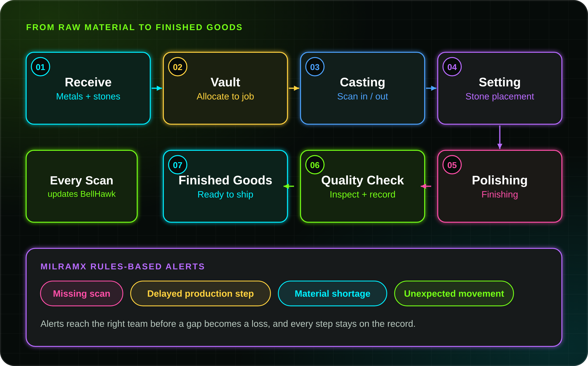
Task: Click the Quality Check card title
Action: pyautogui.click(x=362, y=180)
